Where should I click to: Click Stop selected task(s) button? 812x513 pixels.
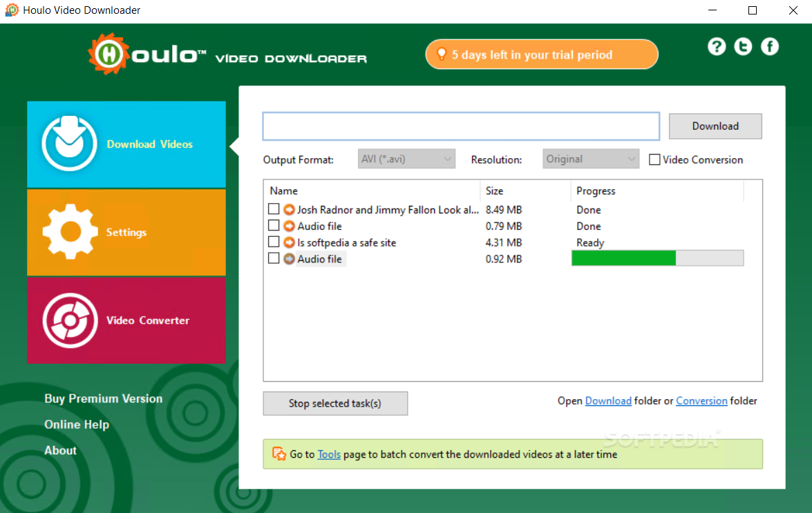coord(335,403)
